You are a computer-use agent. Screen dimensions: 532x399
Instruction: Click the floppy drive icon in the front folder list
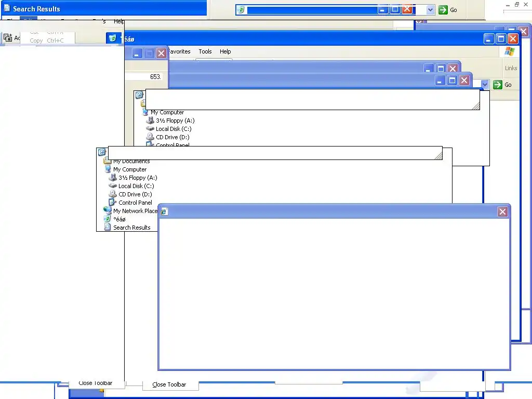(113, 178)
